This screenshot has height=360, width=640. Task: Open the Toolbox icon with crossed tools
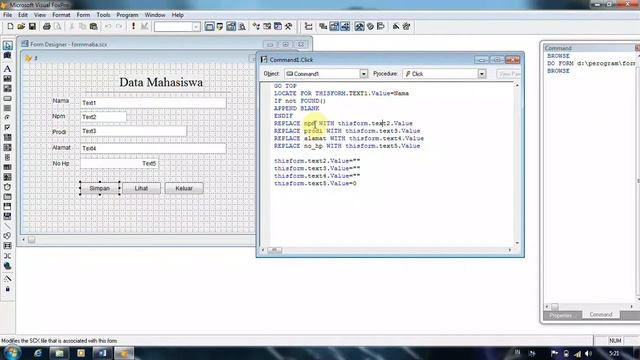click(x=289, y=27)
